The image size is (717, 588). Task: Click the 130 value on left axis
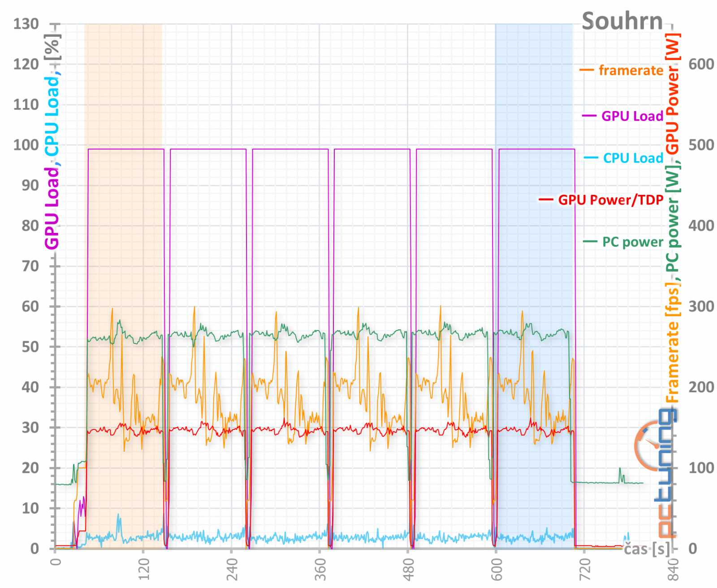tap(26, 24)
